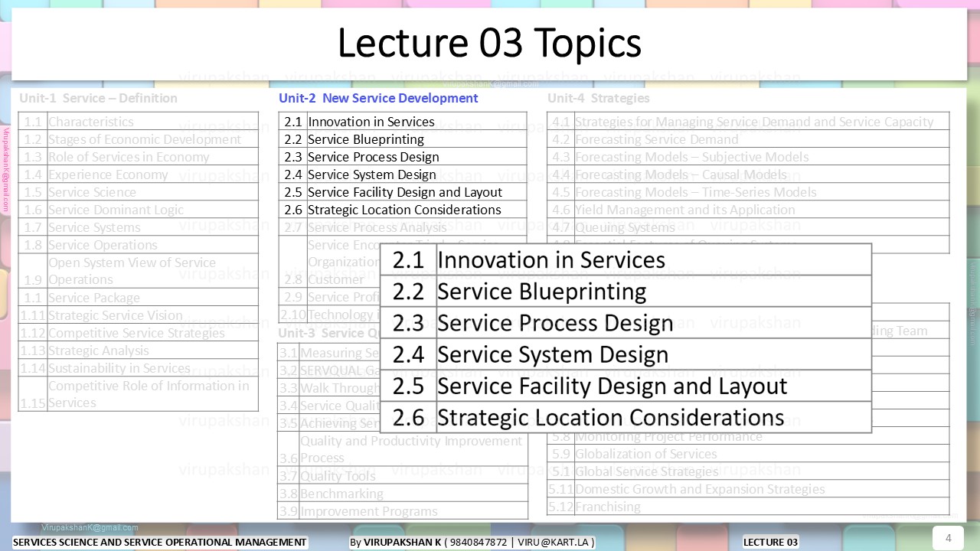
Task: Select the "Strategic Analysis" row
Action: click(139, 350)
